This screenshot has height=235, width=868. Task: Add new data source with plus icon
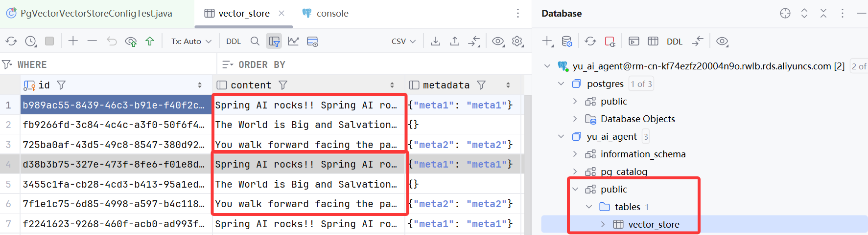[x=548, y=42]
